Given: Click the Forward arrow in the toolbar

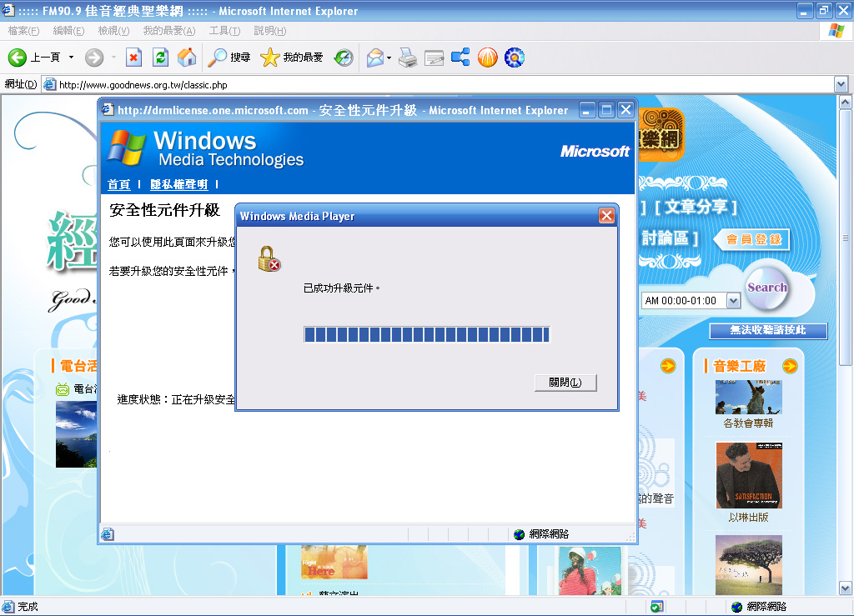Looking at the screenshot, I should [94, 58].
